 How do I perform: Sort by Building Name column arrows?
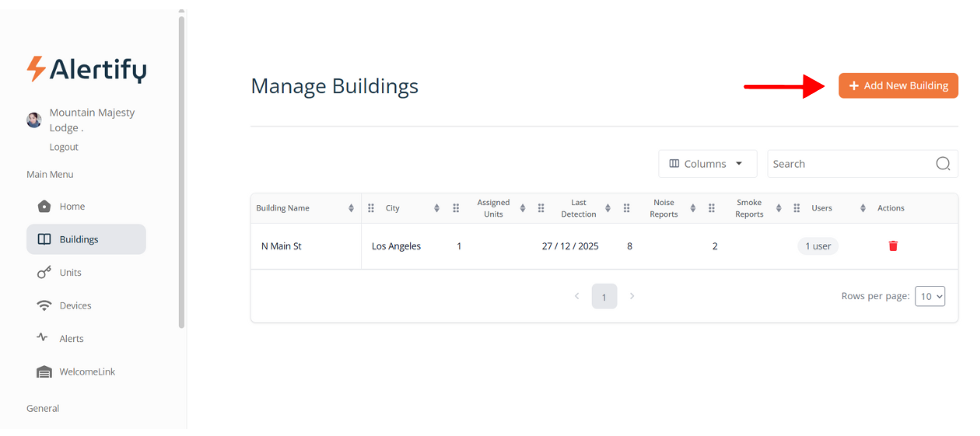coord(352,208)
